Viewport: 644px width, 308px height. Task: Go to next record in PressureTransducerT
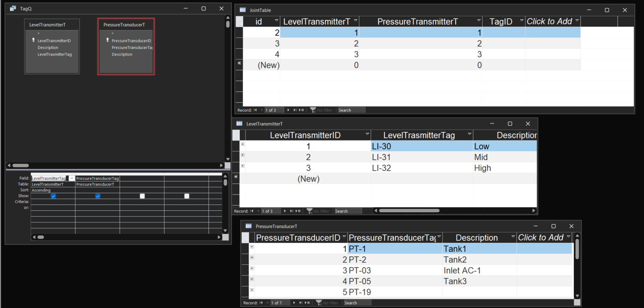tap(294, 303)
